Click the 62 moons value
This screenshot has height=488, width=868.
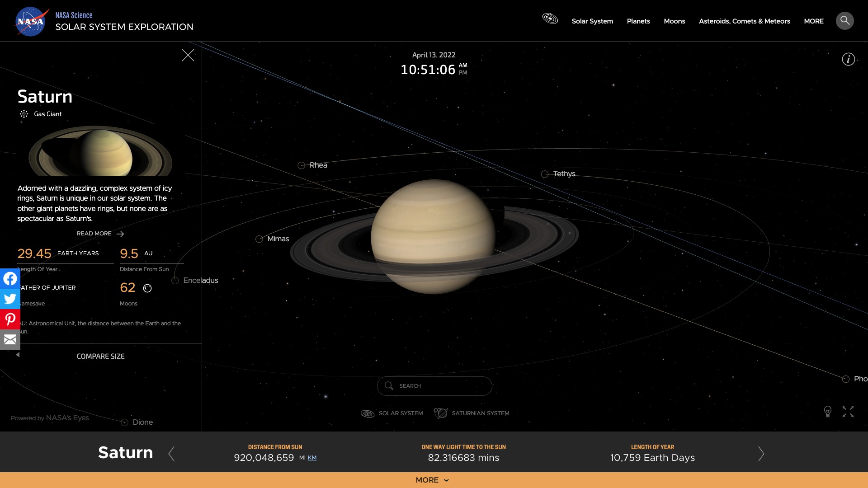pyautogui.click(x=127, y=288)
